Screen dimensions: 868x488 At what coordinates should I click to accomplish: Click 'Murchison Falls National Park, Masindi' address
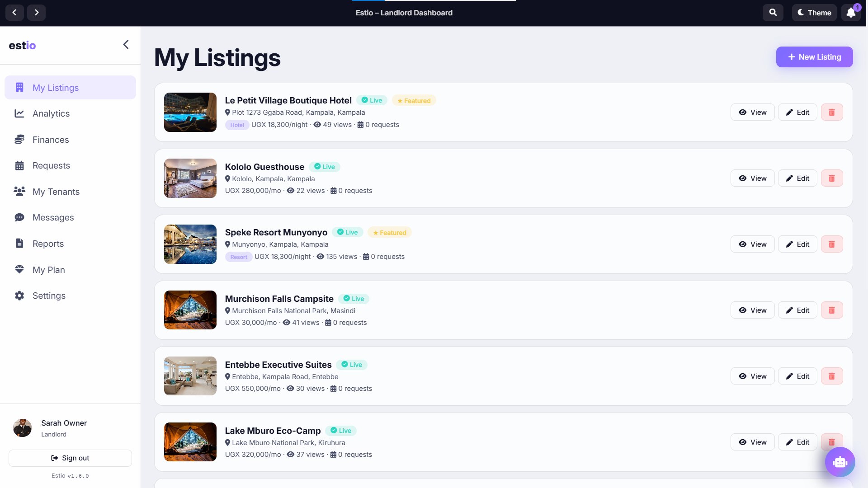(293, 311)
